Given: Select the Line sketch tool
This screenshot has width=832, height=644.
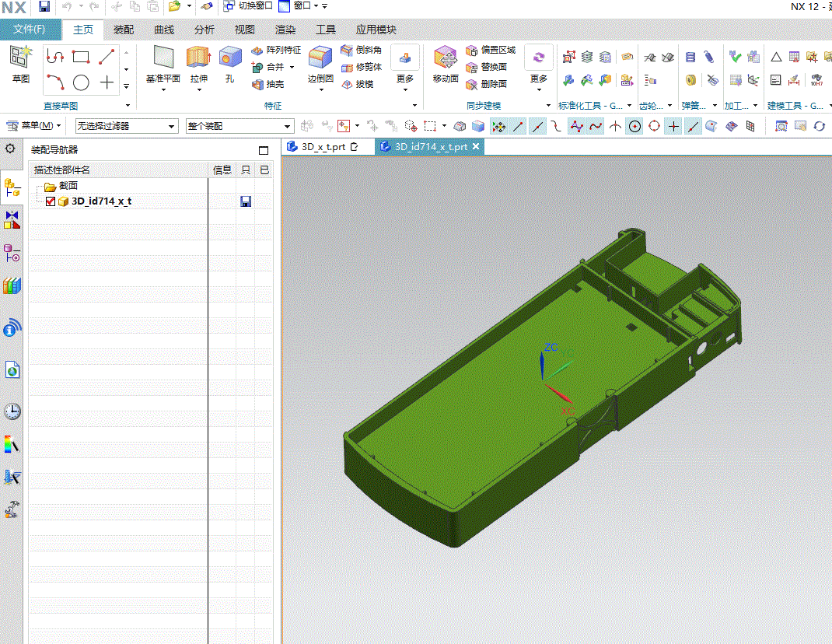Looking at the screenshot, I should click(107, 56).
